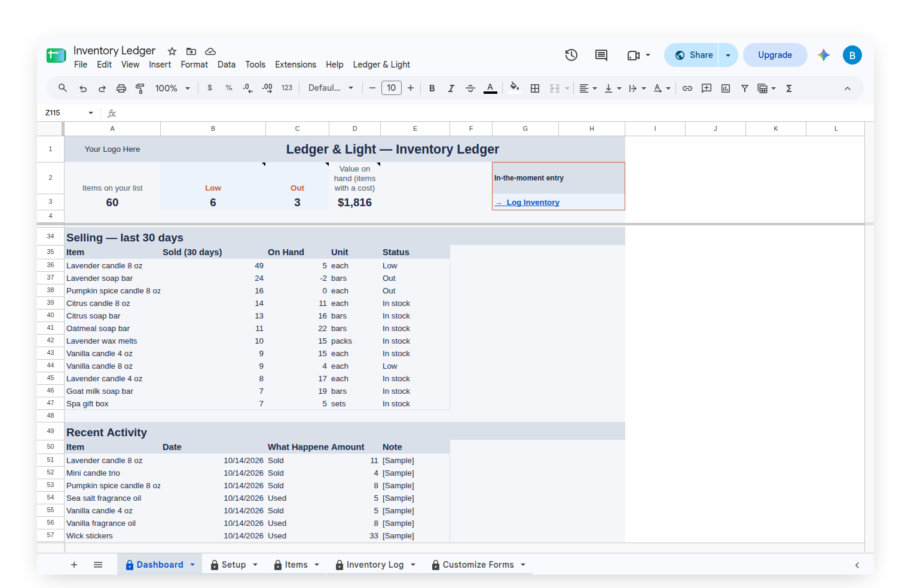Open the borders tool
This screenshot has width=911, height=588.
point(535,88)
